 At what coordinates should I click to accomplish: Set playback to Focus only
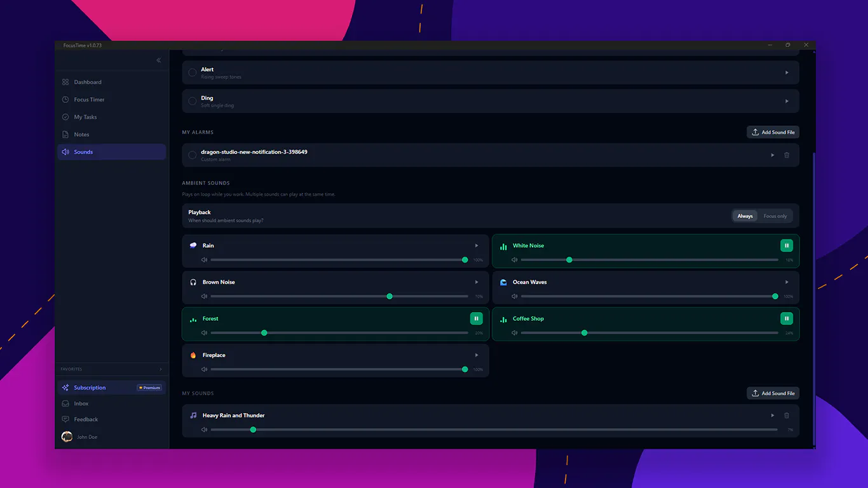775,216
